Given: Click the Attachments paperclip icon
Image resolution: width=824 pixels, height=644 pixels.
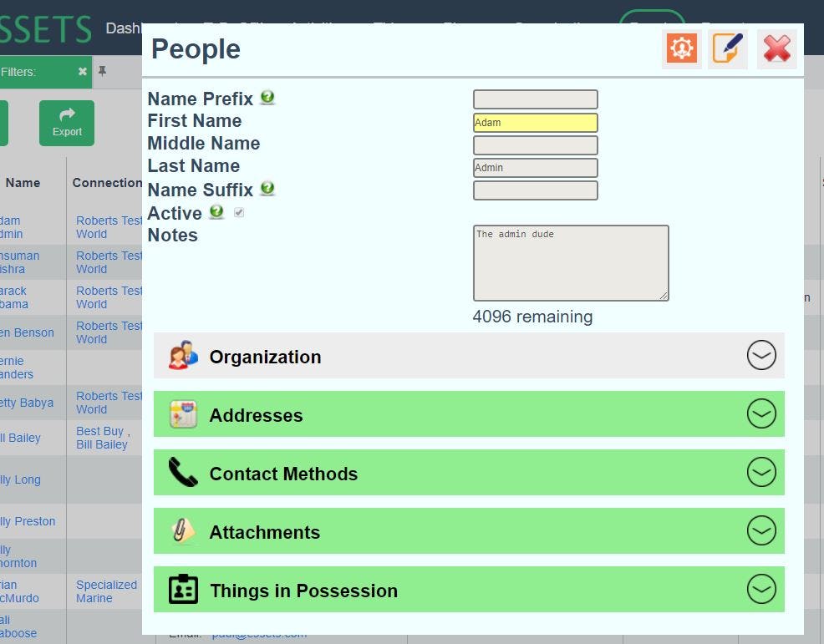Looking at the screenshot, I should (x=183, y=530).
